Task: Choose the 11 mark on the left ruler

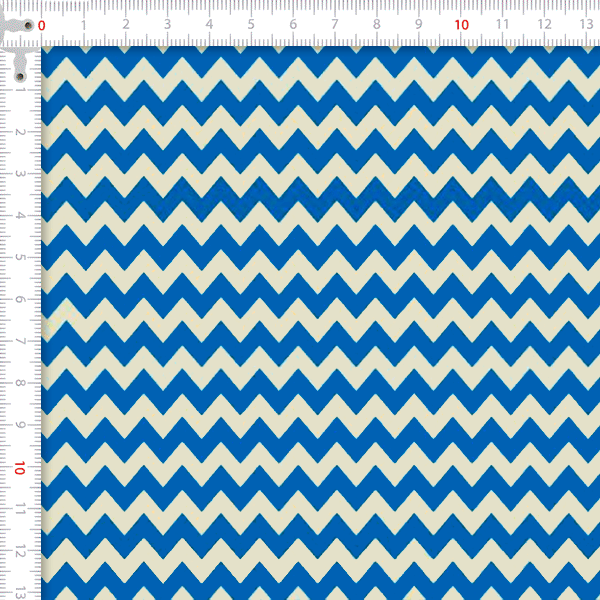Action: point(20,510)
